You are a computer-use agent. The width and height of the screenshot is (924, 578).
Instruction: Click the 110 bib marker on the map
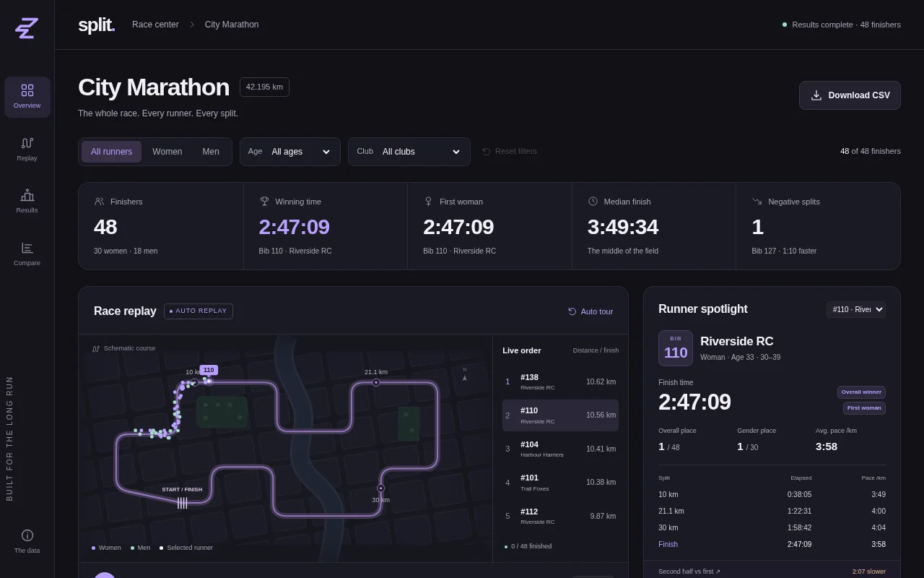tap(209, 370)
